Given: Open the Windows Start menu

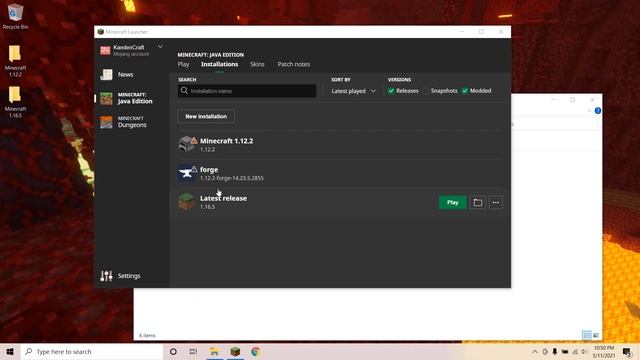Looking at the screenshot, I should [x=10, y=351].
